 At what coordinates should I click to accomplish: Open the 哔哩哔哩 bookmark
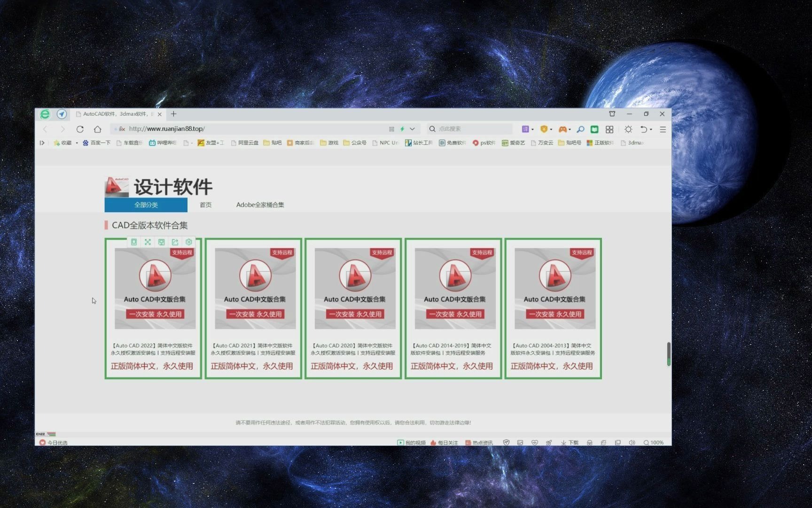(163, 143)
